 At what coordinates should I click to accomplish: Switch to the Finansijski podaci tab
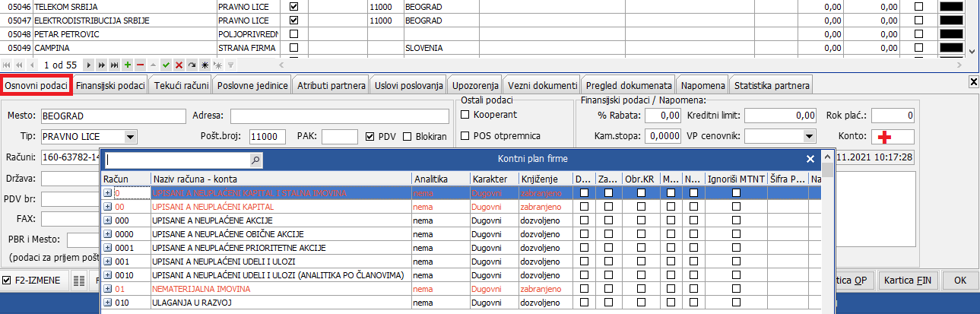[111, 85]
